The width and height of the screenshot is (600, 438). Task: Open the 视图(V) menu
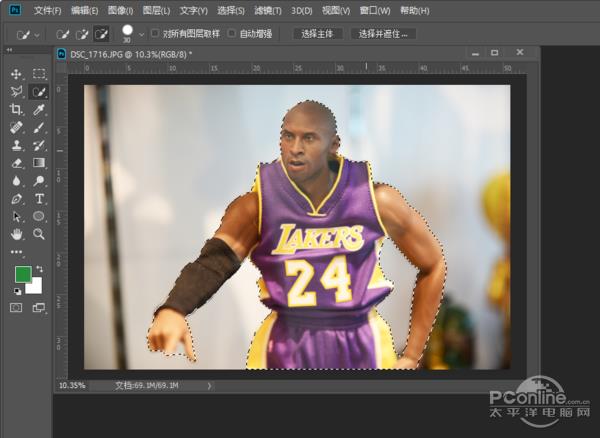tap(336, 11)
